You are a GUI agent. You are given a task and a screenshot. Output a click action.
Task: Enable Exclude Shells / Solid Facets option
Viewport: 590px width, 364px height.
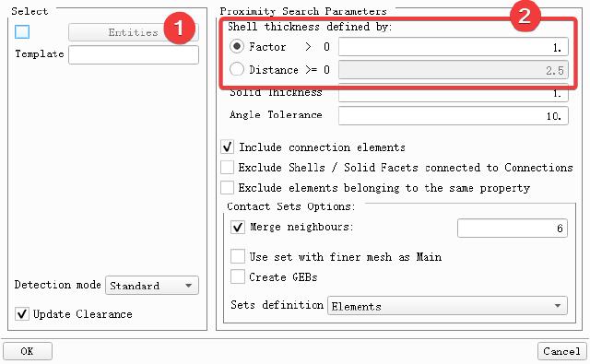tap(228, 168)
